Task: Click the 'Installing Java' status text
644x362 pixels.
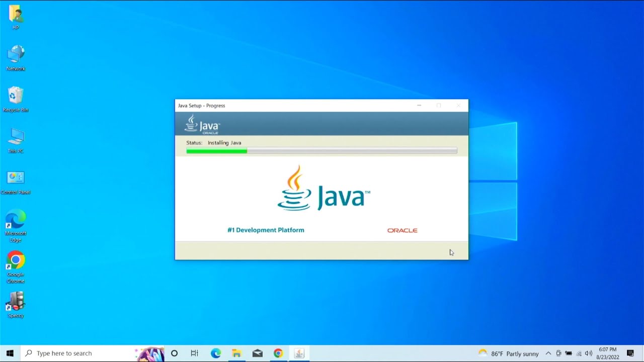Action: 224,143
